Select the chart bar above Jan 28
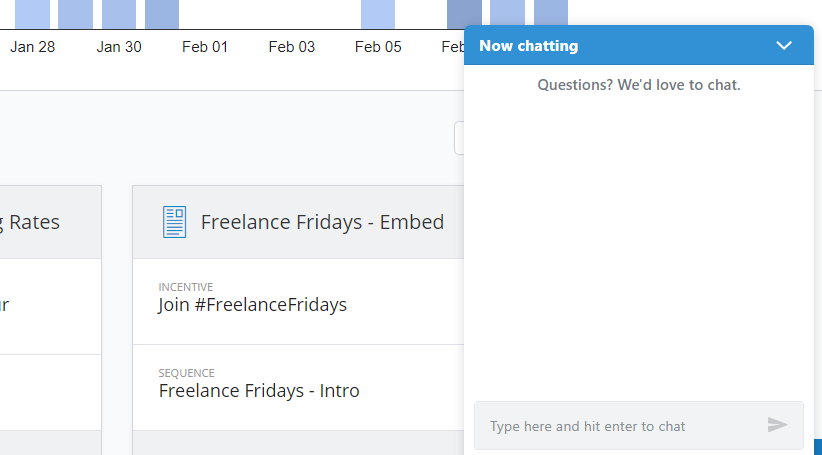The width and height of the screenshot is (822, 455). (x=33, y=14)
